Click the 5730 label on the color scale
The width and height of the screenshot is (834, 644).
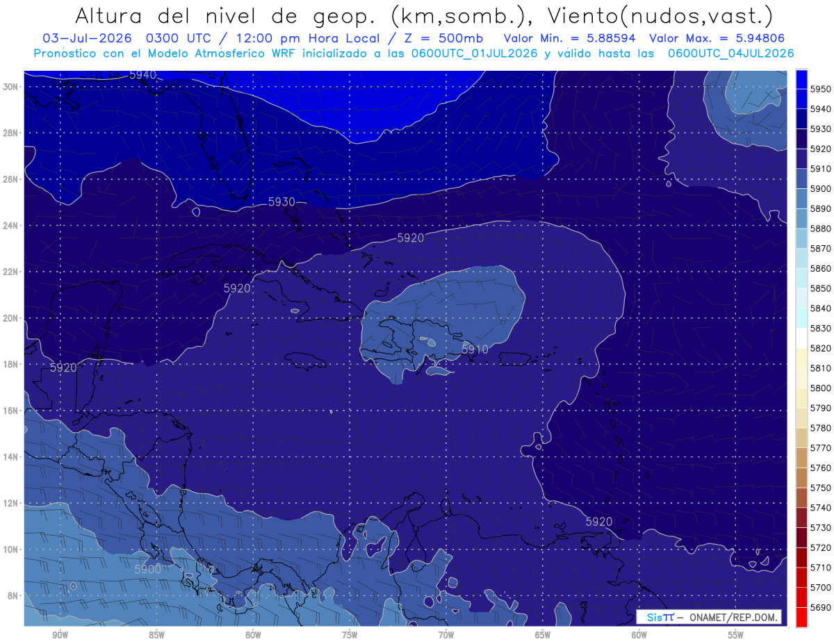pyautogui.click(x=821, y=528)
